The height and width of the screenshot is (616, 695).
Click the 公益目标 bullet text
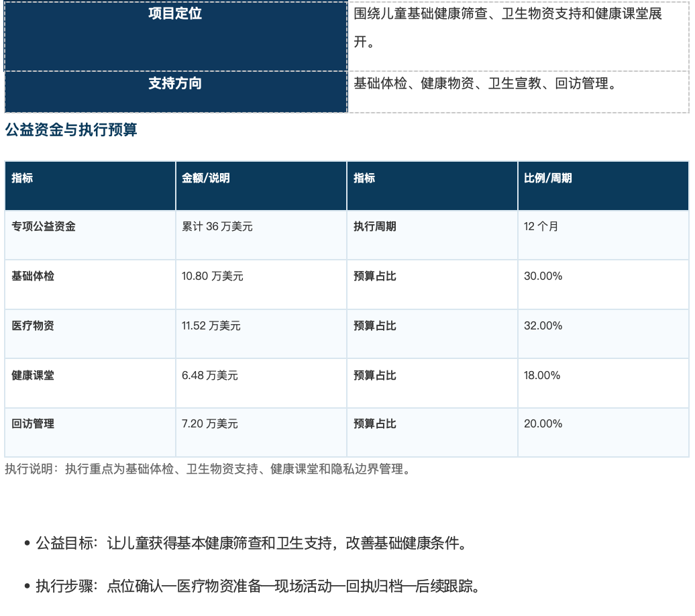pos(252,543)
